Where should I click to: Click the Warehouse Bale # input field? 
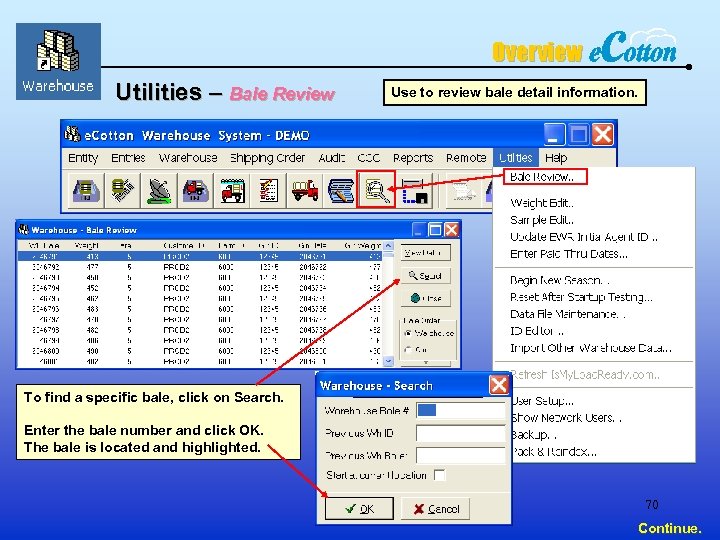[x=461, y=410]
